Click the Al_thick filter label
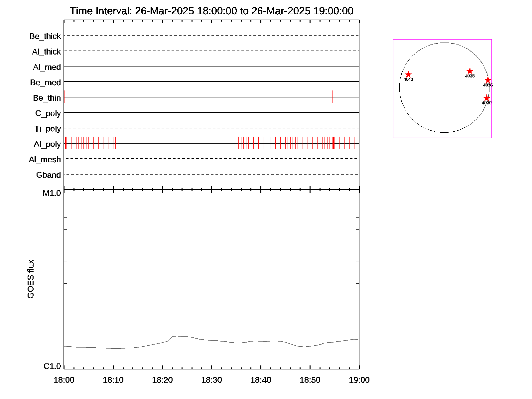Screen dimensions: 532x399 tap(47, 52)
